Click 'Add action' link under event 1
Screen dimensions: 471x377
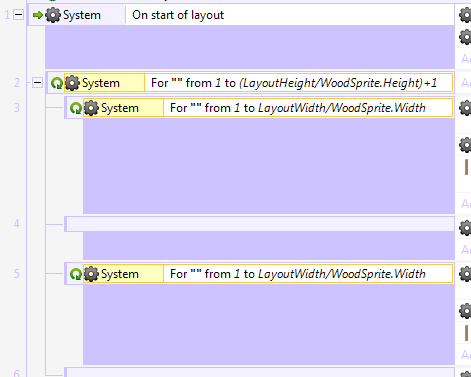(466, 59)
